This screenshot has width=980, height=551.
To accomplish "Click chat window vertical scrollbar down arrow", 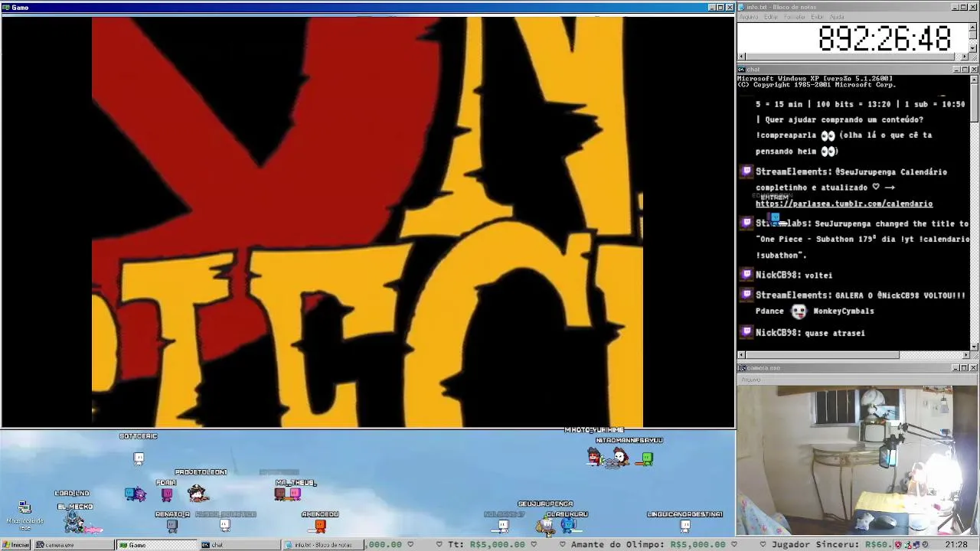I will point(974,347).
